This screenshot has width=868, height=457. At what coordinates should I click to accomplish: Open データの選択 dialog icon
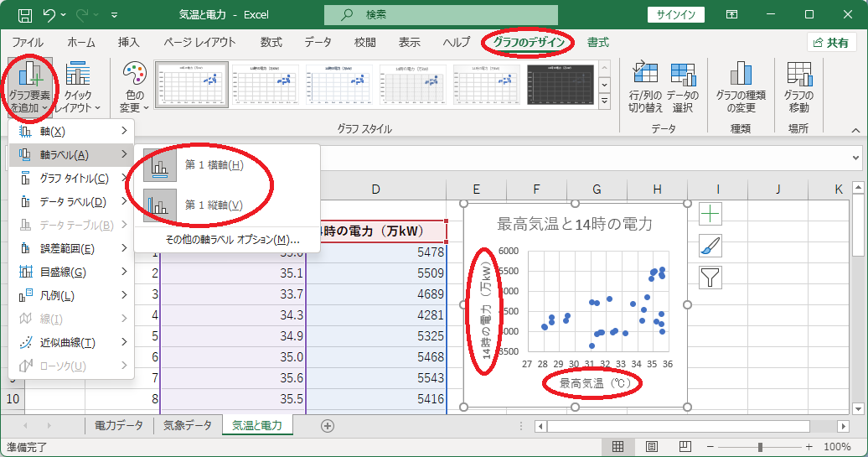tap(683, 86)
